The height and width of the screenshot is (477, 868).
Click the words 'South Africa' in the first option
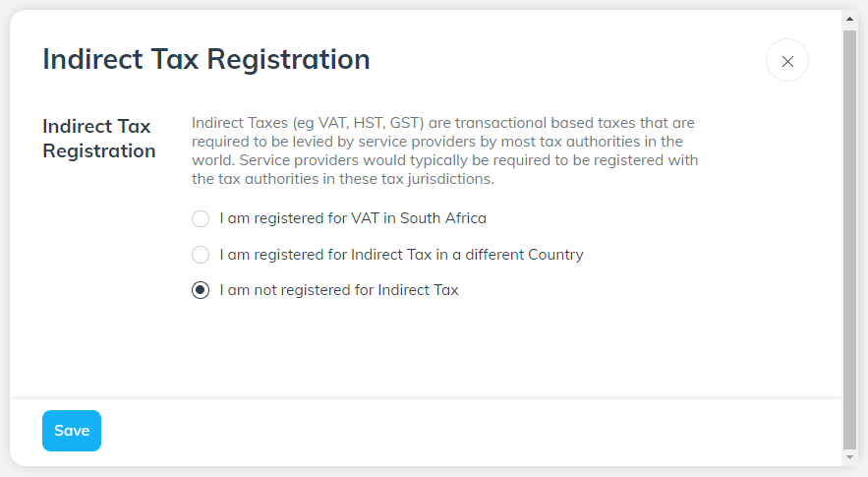(x=443, y=218)
